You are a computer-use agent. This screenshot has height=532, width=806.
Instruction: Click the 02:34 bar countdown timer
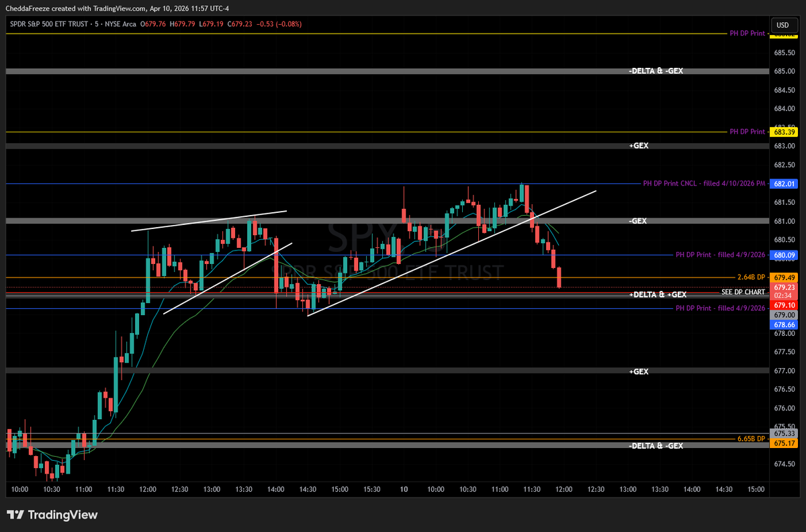point(785,295)
